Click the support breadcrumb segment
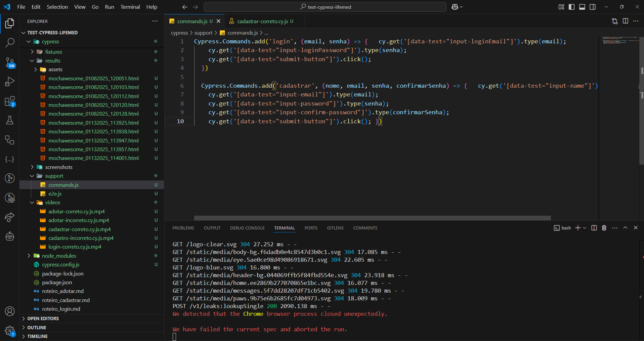The height and width of the screenshot is (341, 644). 203,33
